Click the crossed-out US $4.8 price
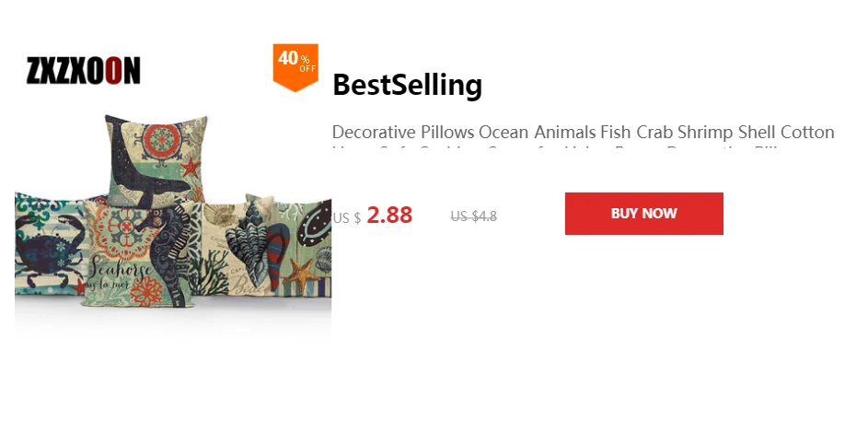The height and width of the screenshot is (432, 868). [x=474, y=216]
